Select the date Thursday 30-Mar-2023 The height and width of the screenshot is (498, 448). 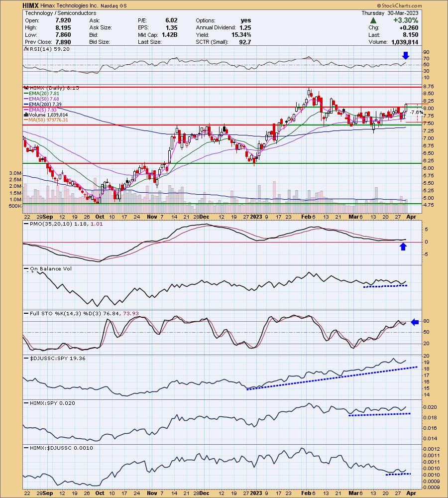click(x=390, y=13)
